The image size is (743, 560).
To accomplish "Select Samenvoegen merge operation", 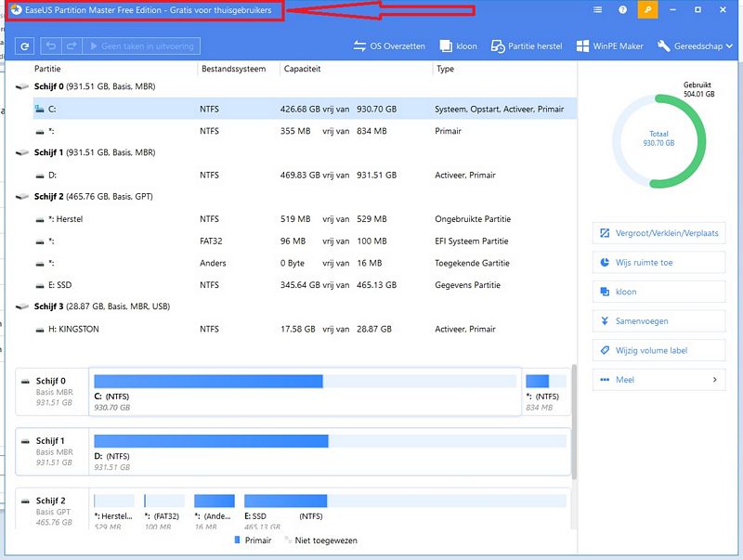I will coord(659,321).
